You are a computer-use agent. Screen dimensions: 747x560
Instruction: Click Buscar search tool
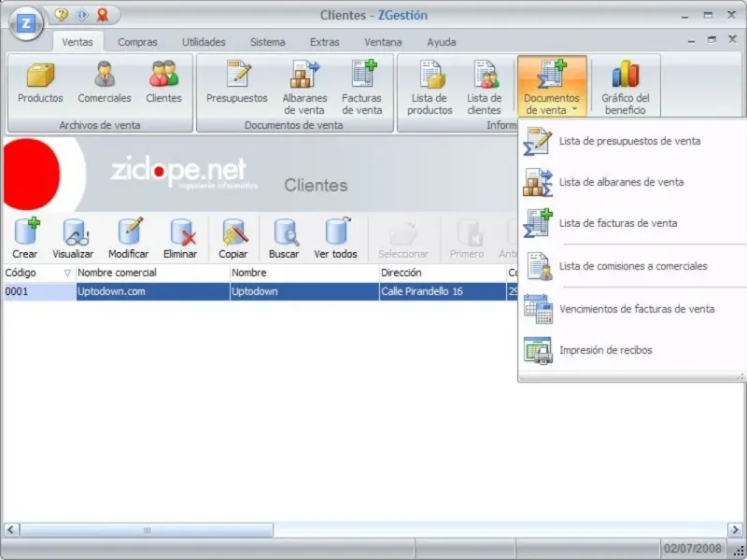click(x=284, y=238)
